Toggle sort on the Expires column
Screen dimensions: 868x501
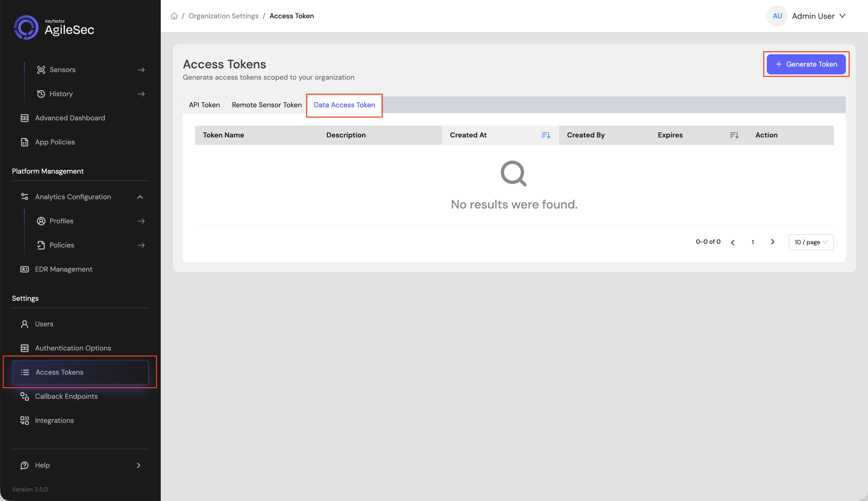pos(734,135)
